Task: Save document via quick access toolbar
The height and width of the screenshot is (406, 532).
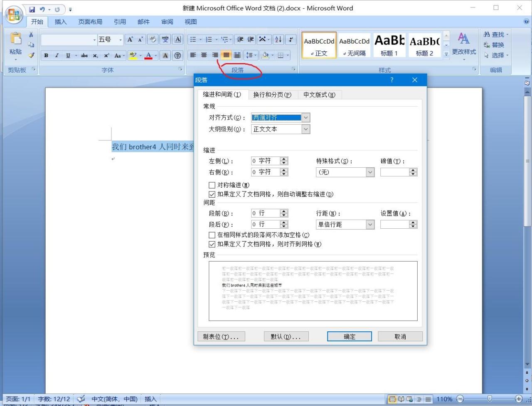Action: click(32, 9)
